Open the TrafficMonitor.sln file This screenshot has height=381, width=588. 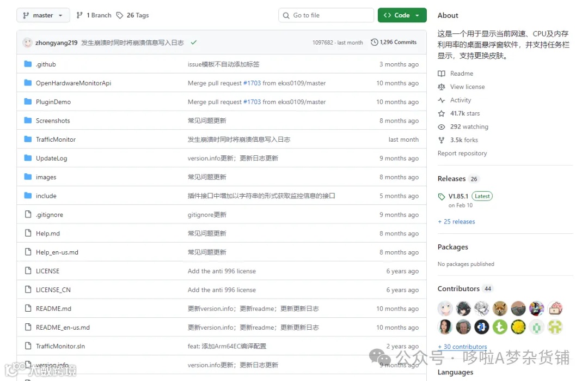[x=60, y=346]
